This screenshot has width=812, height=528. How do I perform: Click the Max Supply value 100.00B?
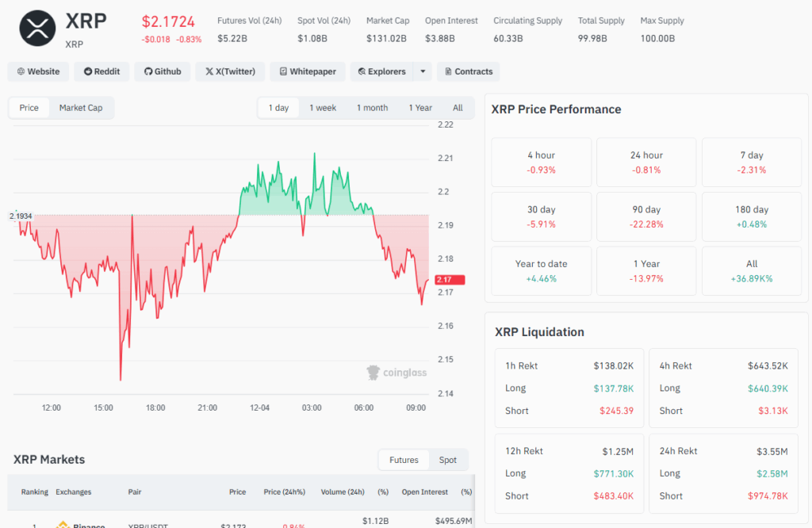[657, 38]
